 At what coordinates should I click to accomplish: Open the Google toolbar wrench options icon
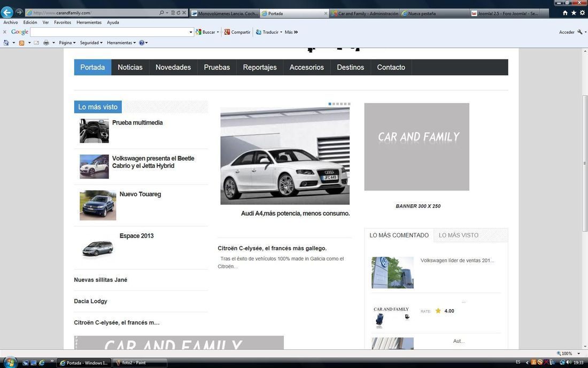click(580, 32)
